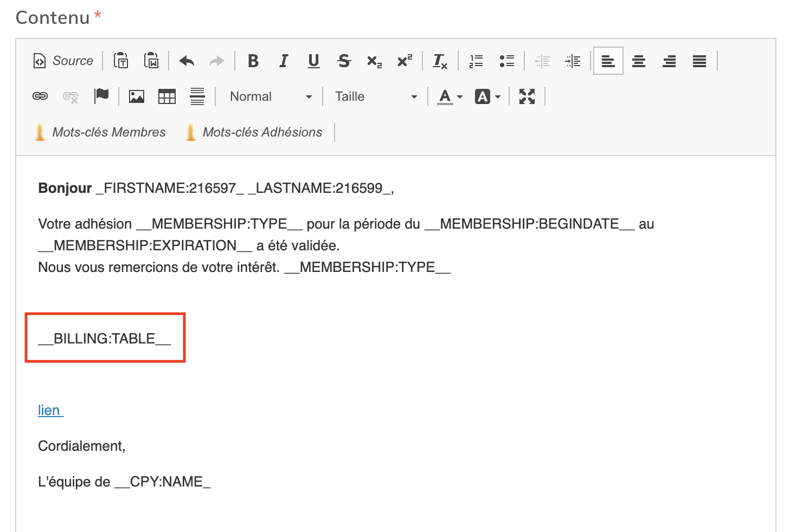Click the 'lien' hyperlink
This screenshot has height=532, width=796.
tap(50, 410)
